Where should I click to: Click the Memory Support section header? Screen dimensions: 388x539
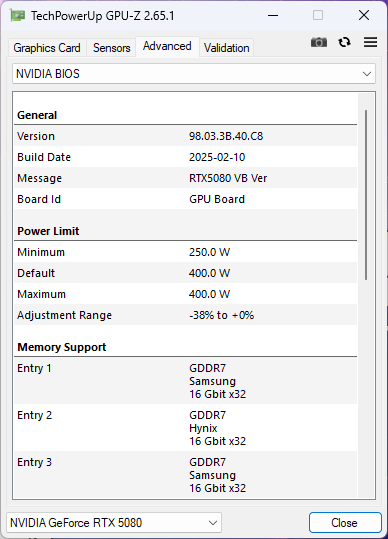coord(62,347)
